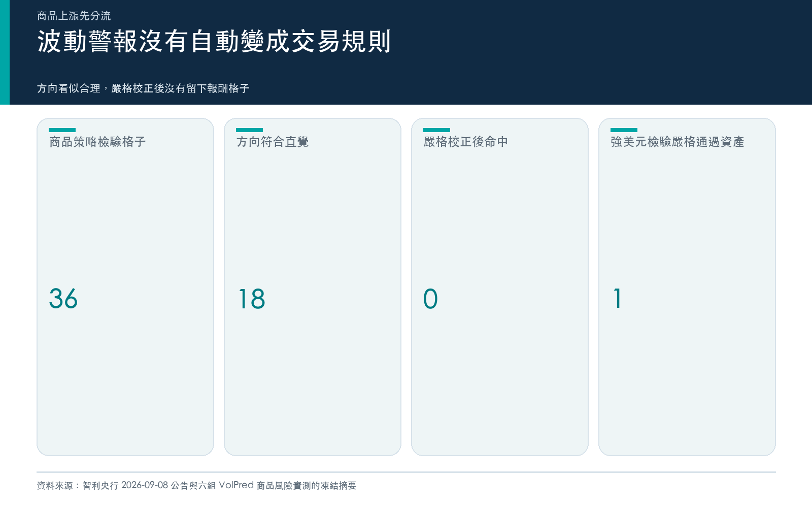Click the subheading text 方向看似合理，嚴格校正後沒有留下報酬格子
812x508 pixels.
tap(143, 88)
